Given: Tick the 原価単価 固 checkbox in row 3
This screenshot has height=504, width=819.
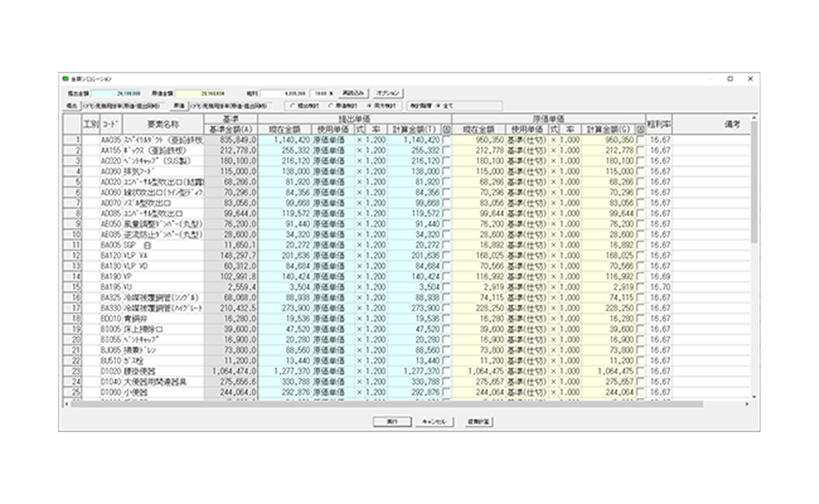Looking at the screenshot, I should [x=640, y=161].
